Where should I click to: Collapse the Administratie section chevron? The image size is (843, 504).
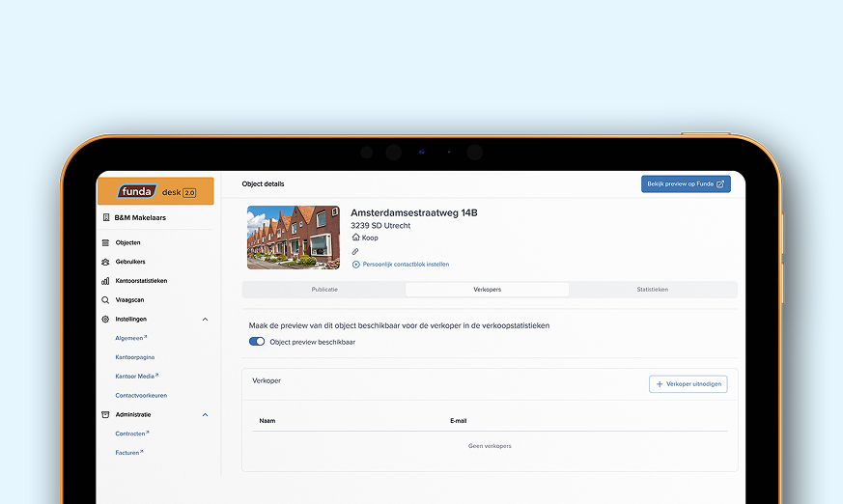tap(205, 415)
